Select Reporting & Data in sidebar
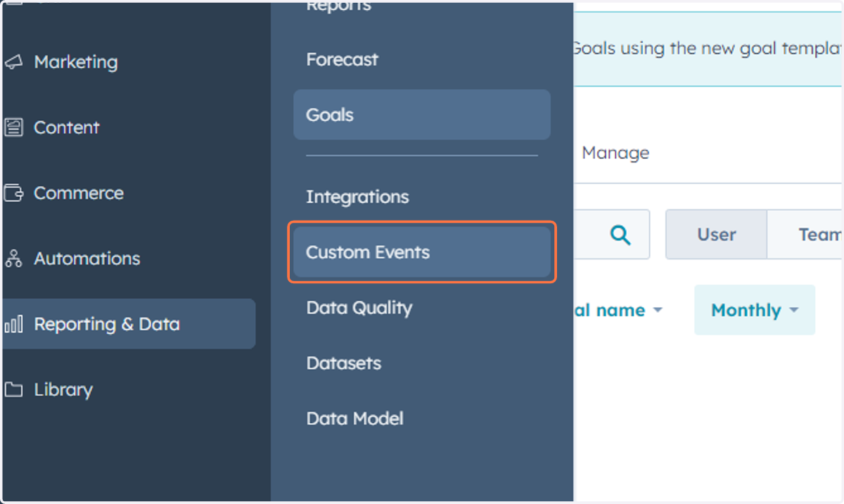This screenshot has width=844, height=504. pos(129,324)
